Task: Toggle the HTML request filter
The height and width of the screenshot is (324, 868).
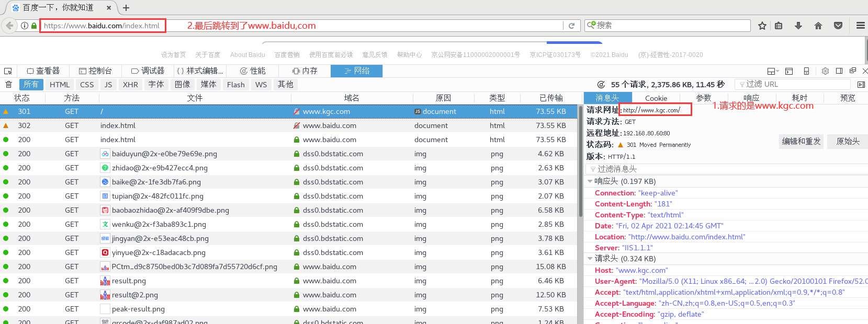Action: (x=60, y=85)
